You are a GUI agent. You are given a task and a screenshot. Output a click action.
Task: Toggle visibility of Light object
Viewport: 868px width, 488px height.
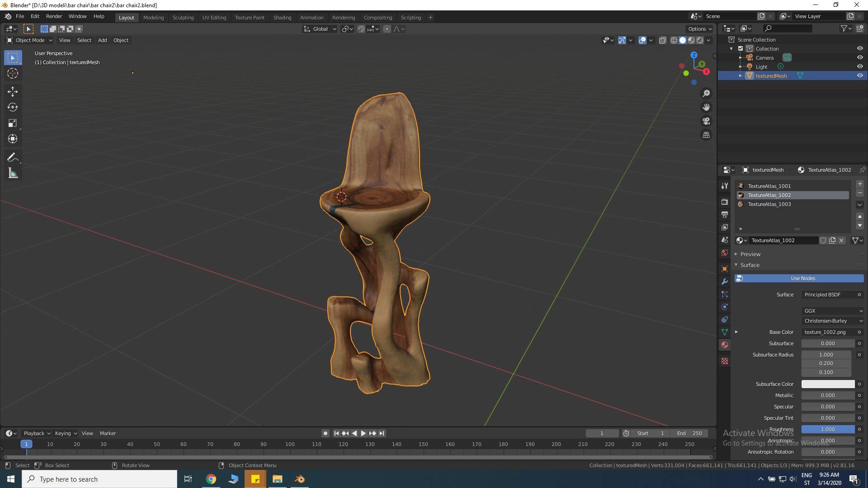(860, 66)
